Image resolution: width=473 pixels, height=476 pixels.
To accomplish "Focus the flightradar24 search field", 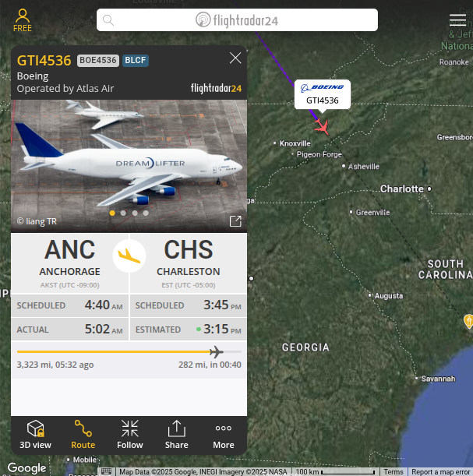I will coord(237,20).
